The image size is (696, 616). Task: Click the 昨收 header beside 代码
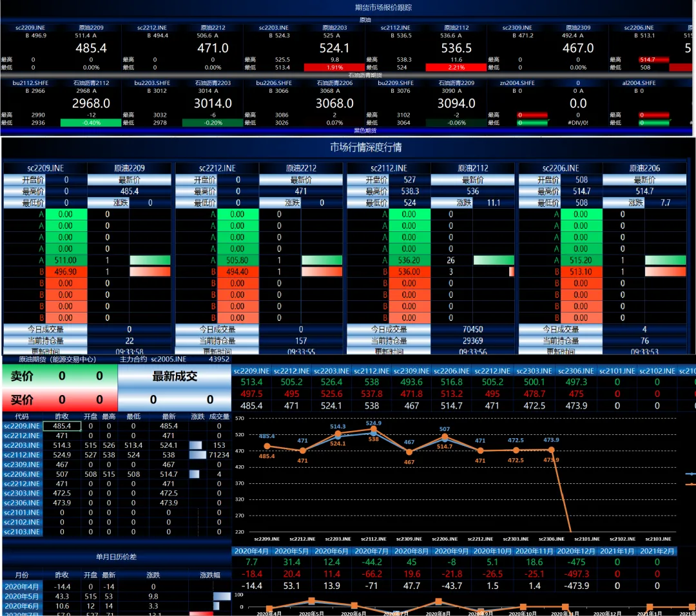(62, 416)
